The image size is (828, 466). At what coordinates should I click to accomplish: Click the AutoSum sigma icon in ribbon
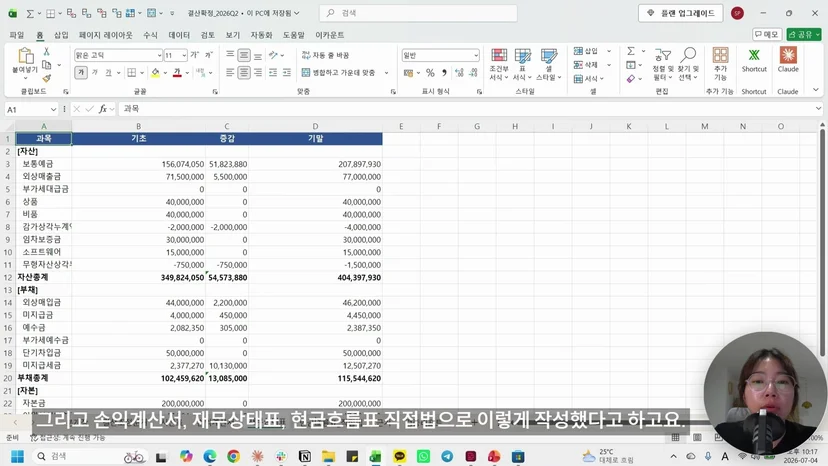click(631, 51)
